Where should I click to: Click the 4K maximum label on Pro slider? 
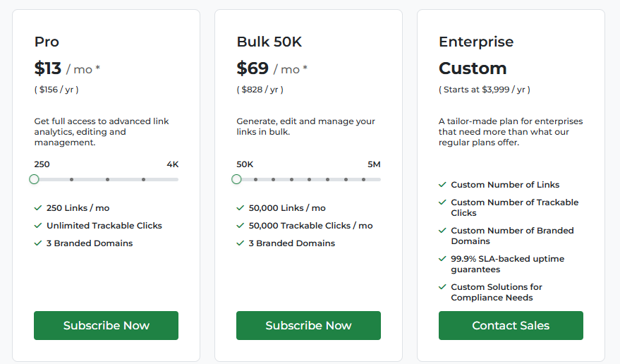(x=173, y=164)
